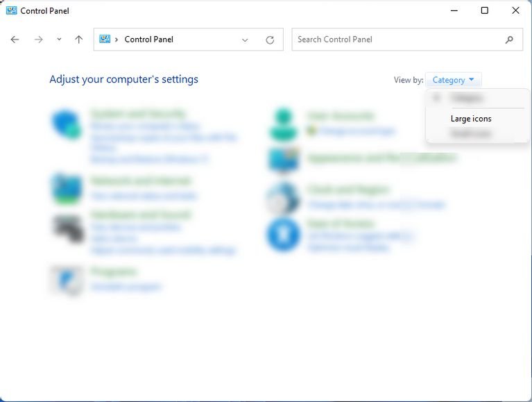Click the forward navigation arrow
This screenshot has height=402, width=532.
point(39,40)
